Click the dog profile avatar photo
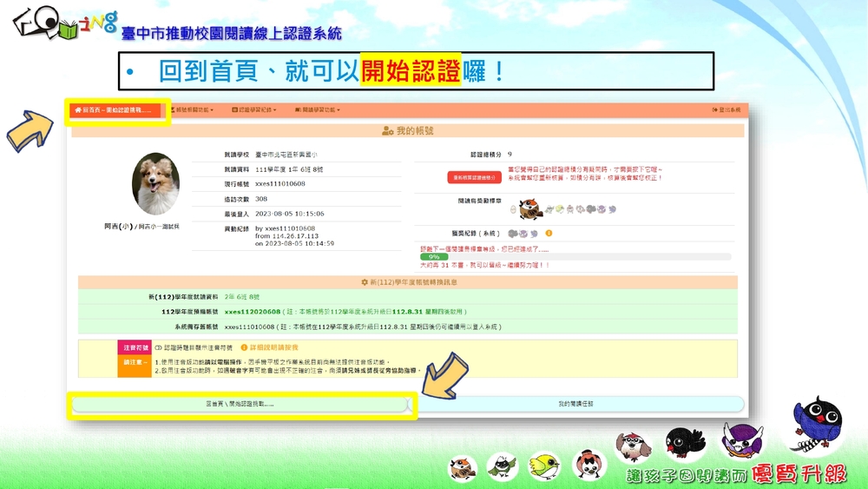 coord(155,184)
